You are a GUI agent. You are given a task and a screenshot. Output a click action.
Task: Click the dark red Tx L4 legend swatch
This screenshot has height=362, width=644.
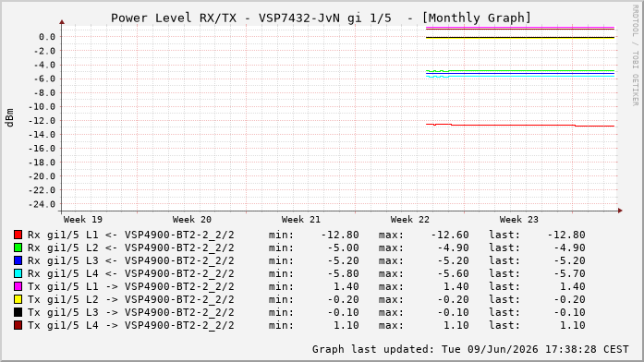[18, 325]
